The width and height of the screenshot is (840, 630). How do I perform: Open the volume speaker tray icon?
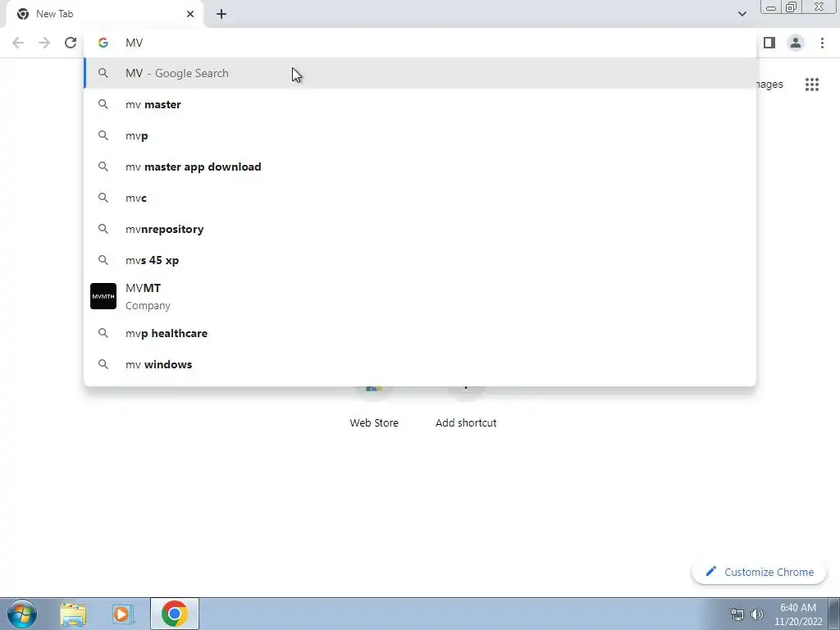click(x=757, y=614)
